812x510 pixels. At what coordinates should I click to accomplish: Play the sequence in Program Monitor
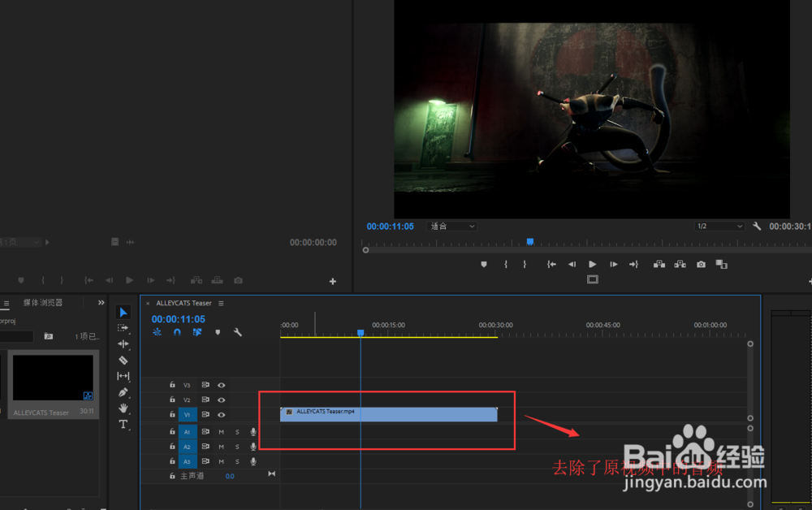pos(593,265)
